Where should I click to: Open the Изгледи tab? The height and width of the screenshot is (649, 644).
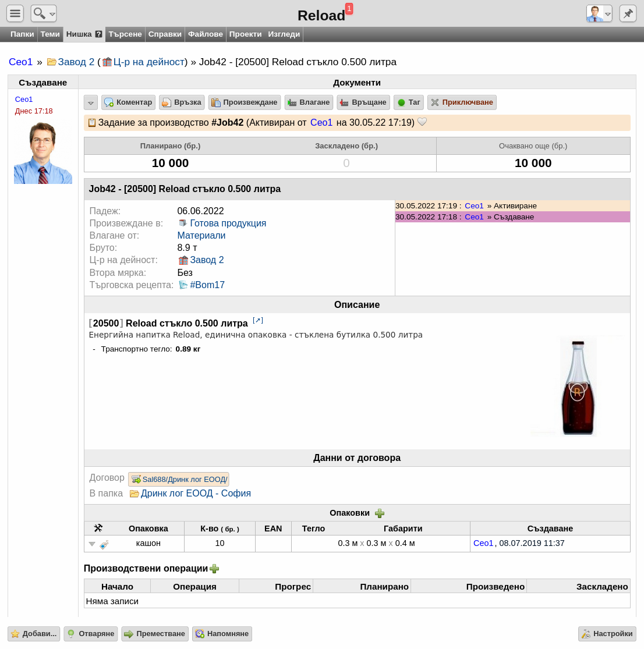[x=284, y=34]
